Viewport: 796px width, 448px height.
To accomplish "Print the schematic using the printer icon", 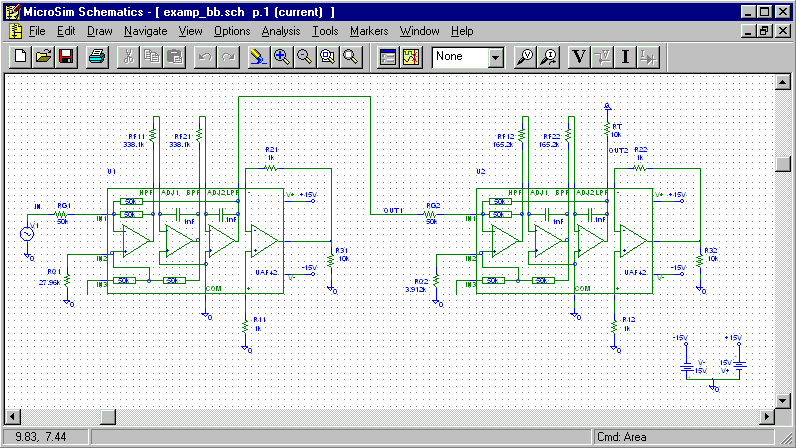I will [96, 57].
